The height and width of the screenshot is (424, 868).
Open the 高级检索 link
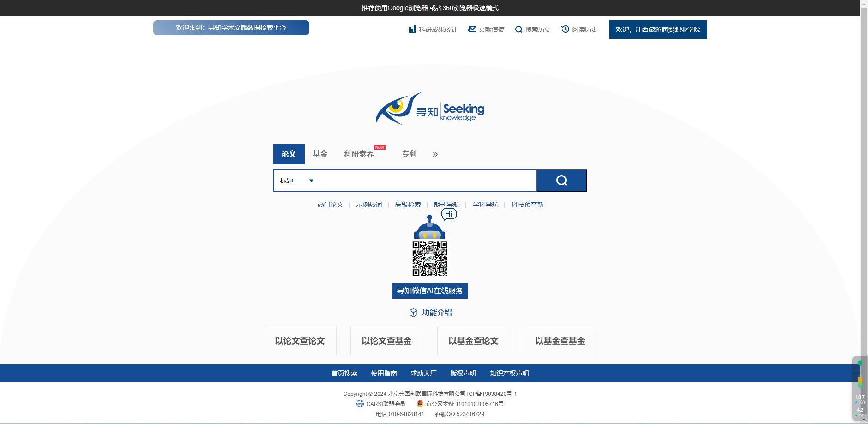tap(408, 205)
